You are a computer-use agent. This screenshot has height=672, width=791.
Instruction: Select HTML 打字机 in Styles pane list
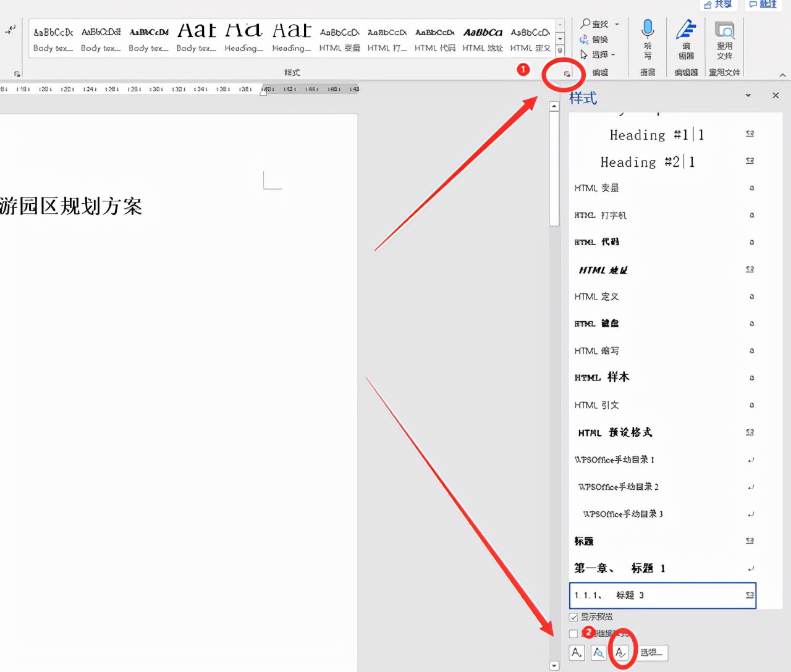662,215
